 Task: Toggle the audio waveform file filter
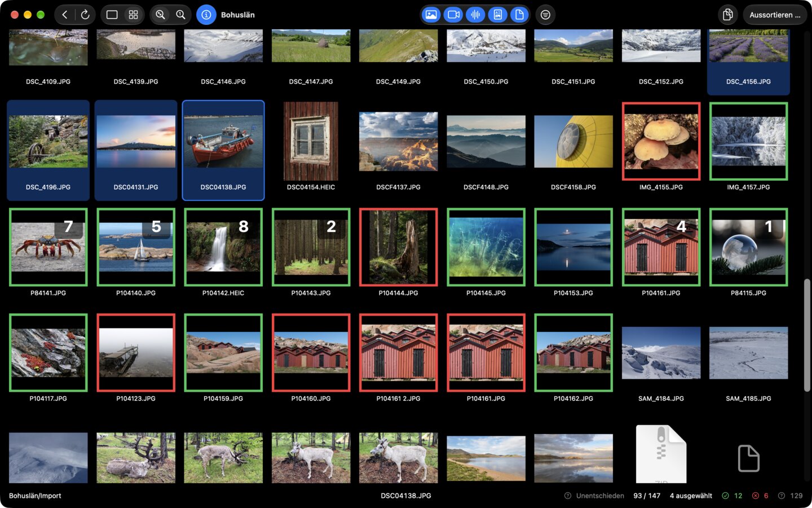click(475, 15)
